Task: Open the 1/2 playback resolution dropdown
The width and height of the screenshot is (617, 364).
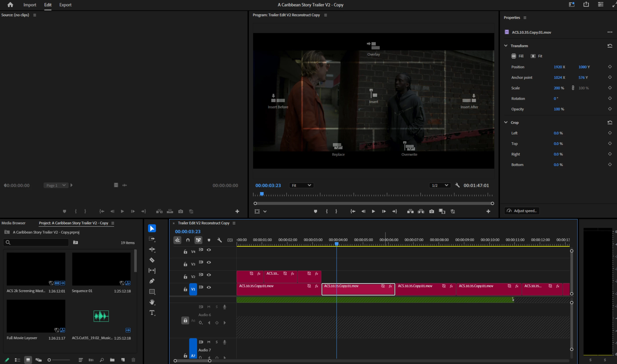Action: [x=440, y=185]
